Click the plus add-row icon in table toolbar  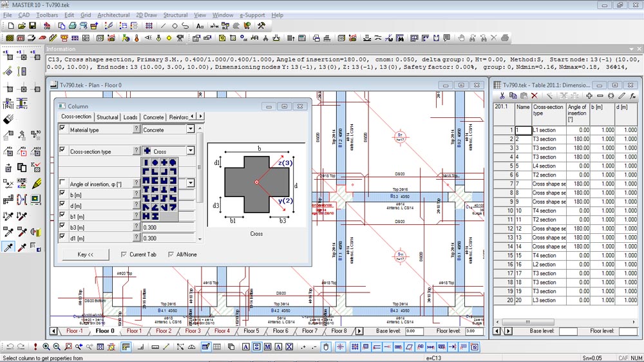589,95
